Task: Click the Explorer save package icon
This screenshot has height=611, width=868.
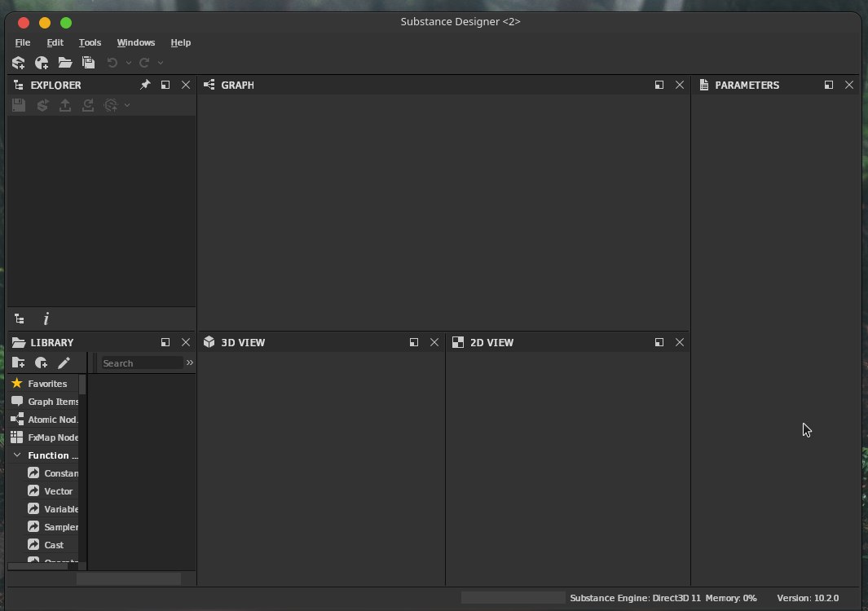Action: click(x=19, y=105)
